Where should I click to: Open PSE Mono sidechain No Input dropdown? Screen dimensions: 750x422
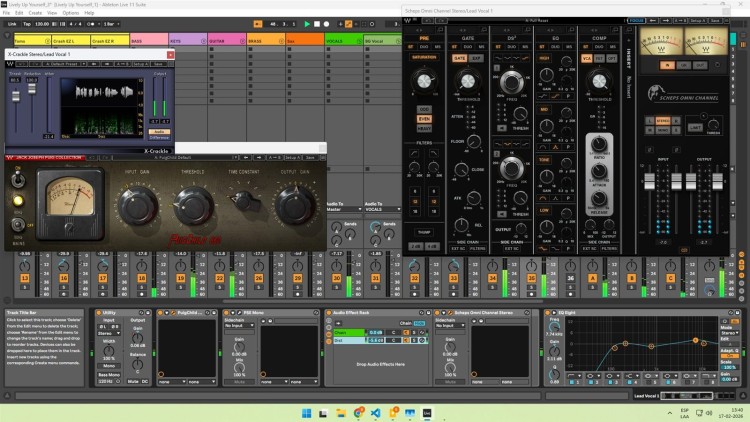239,325
